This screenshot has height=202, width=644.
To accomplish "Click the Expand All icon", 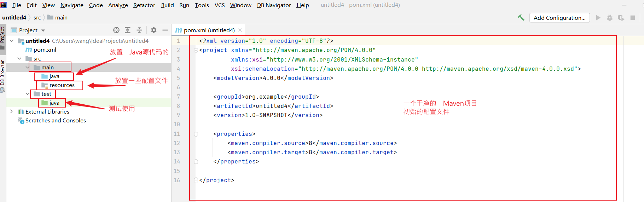I will pyautogui.click(x=128, y=30).
